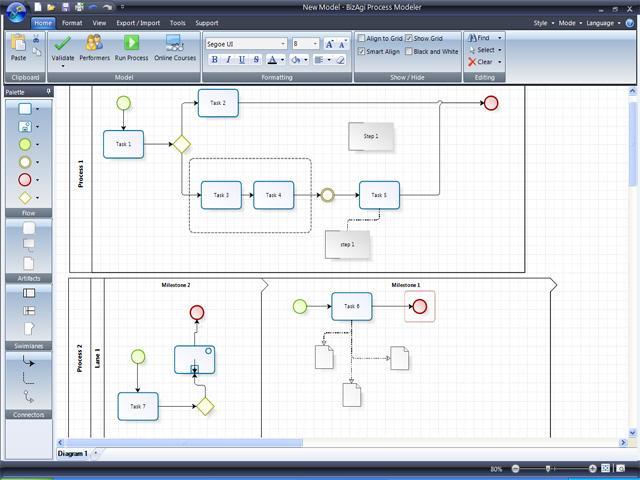The height and width of the screenshot is (480, 640).
Task: Click the zoom slider handle
Action: pos(548,469)
